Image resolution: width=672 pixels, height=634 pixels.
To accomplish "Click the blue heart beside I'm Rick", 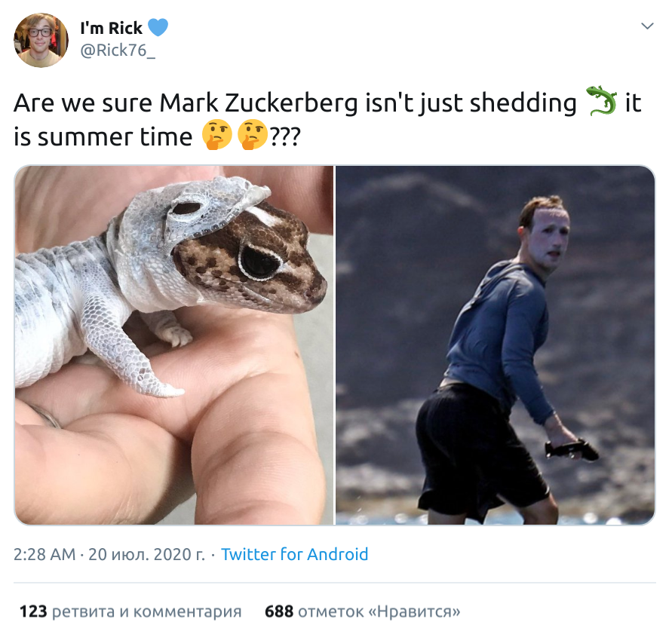I will (x=158, y=29).
